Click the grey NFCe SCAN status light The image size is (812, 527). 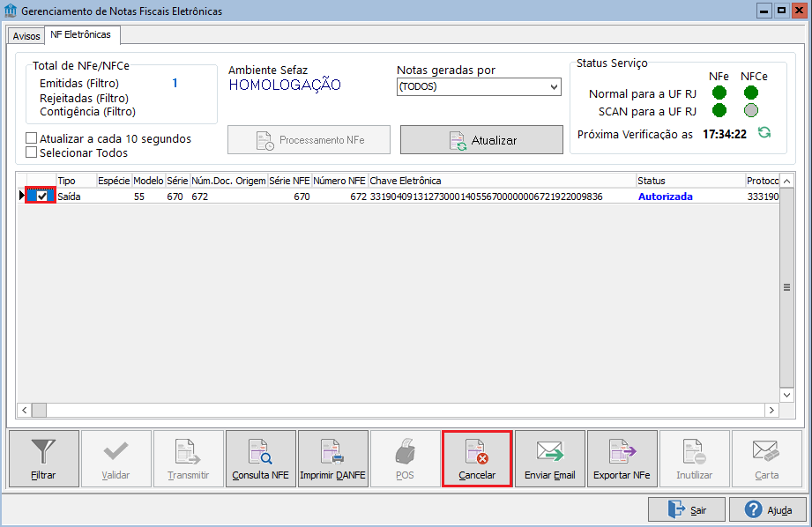point(751,110)
